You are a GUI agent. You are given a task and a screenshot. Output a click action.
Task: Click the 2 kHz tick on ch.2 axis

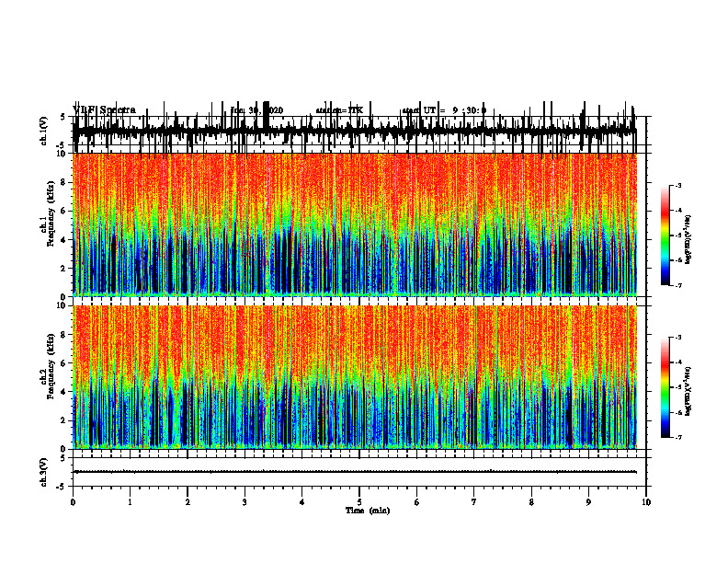click(64, 420)
